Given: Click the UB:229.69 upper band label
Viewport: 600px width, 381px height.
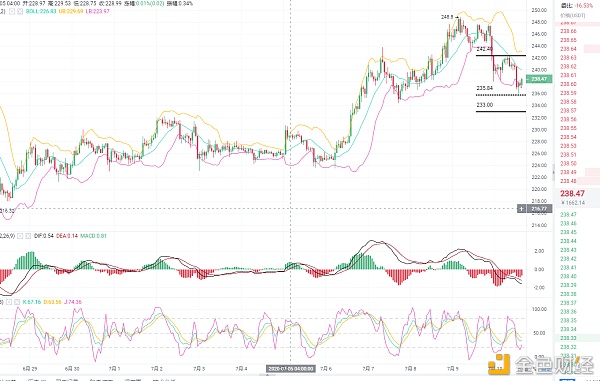Looking at the screenshot, I should [x=71, y=11].
